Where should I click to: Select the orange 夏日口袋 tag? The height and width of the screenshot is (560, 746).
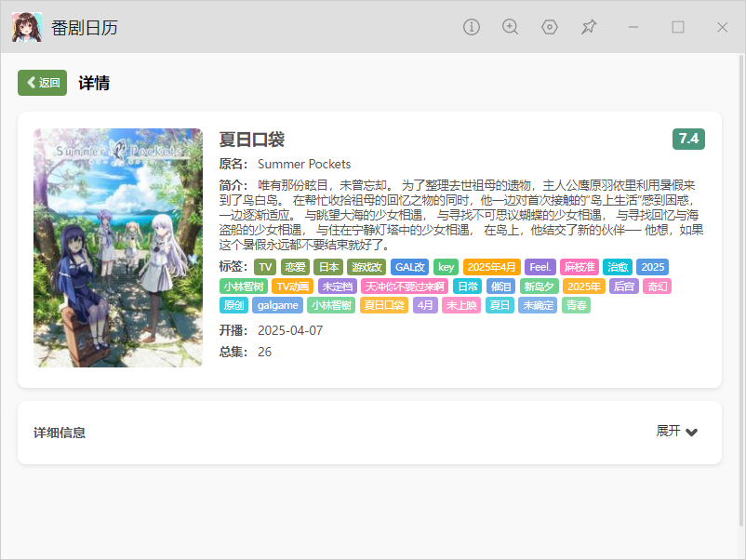384,305
